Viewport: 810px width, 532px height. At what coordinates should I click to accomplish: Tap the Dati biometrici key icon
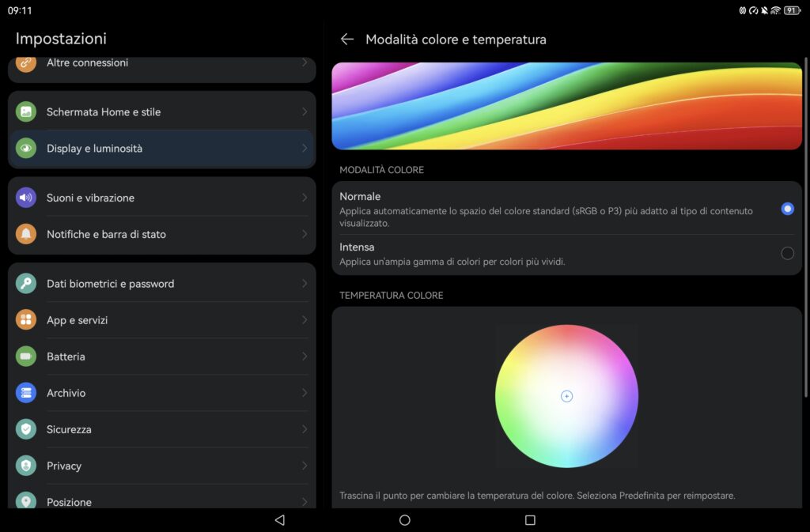pos(26,284)
